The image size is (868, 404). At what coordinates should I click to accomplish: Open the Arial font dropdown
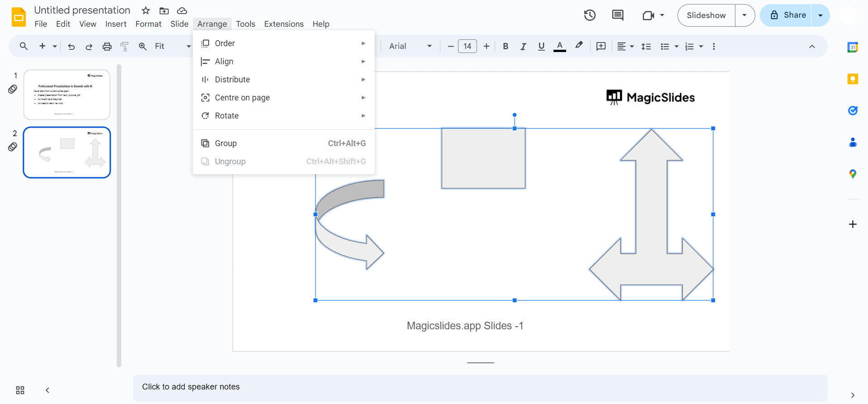410,46
